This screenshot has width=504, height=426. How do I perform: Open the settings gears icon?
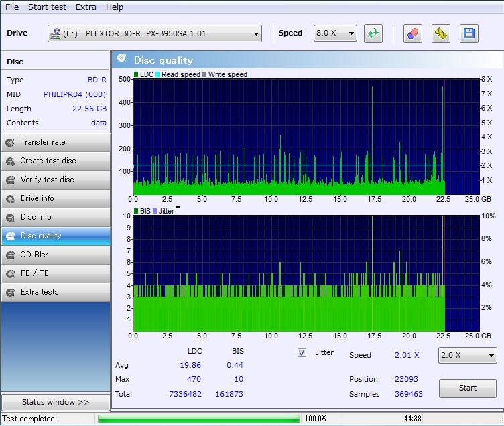(x=441, y=33)
